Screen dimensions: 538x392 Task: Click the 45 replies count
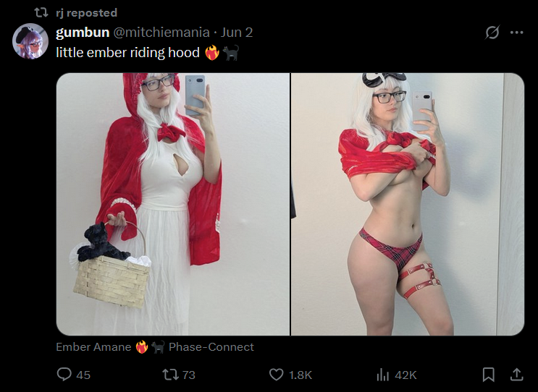pos(83,375)
